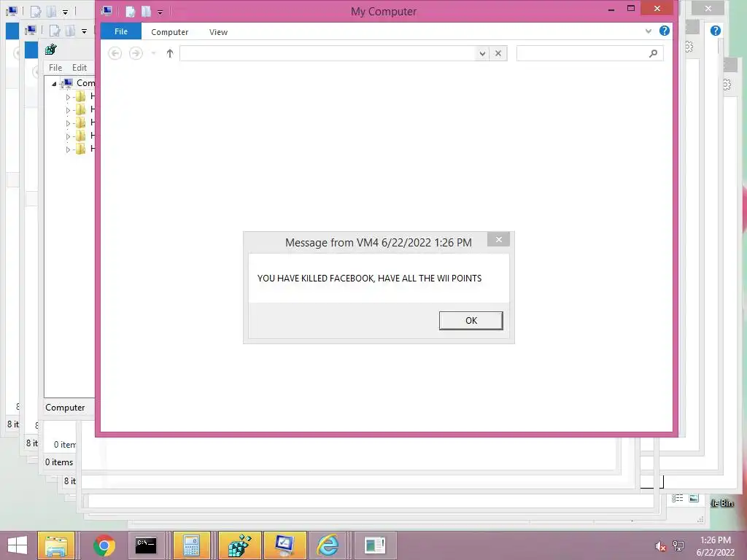This screenshot has width=747, height=560.
Task: Expand the last registry hive under Computer
Action: (x=68, y=149)
